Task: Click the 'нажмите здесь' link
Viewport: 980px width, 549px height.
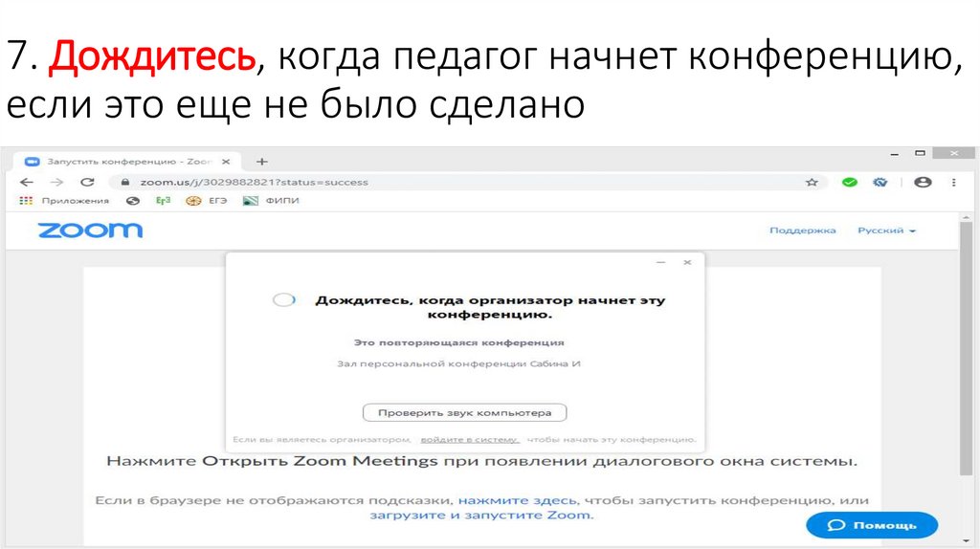Action: point(518,500)
